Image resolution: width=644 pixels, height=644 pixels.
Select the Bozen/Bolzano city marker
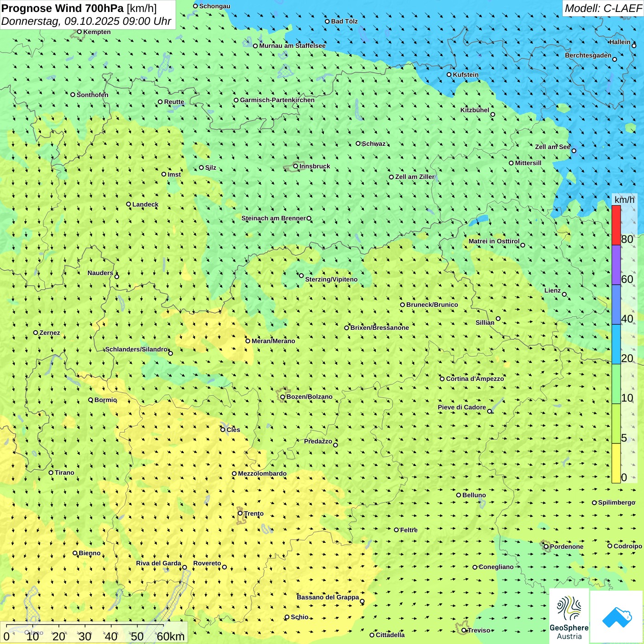pyautogui.click(x=282, y=397)
